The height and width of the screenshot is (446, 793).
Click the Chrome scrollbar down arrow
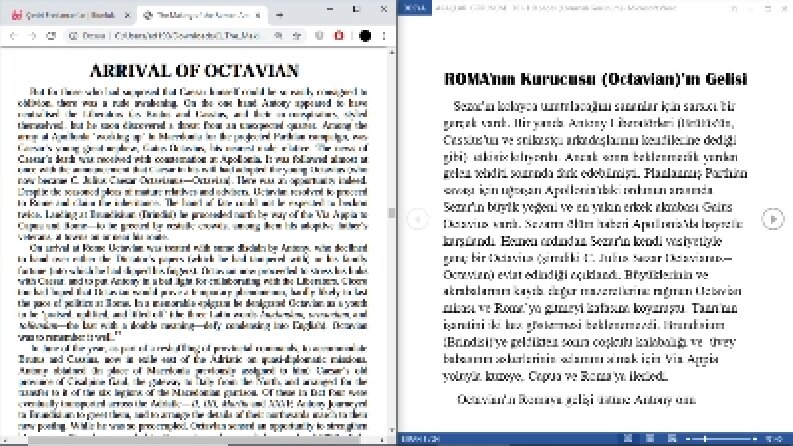[x=391, y=430]
